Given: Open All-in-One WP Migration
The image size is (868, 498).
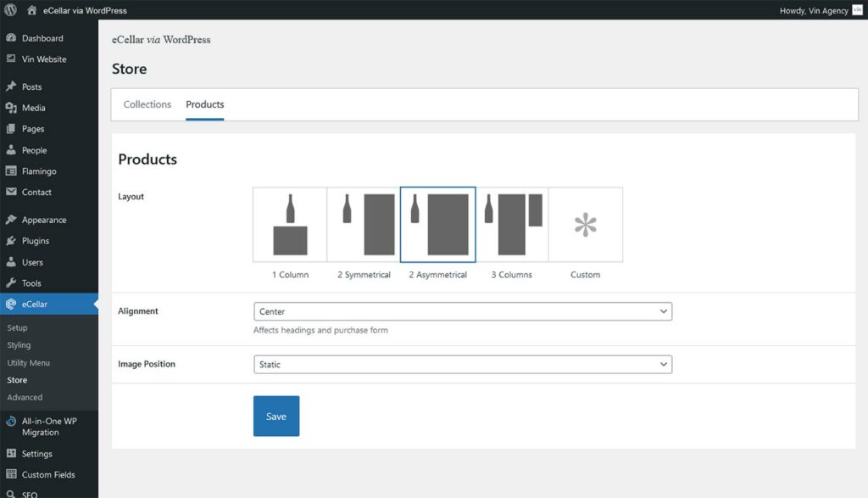Looking at the screenshot, I should [x=49, y=426].
